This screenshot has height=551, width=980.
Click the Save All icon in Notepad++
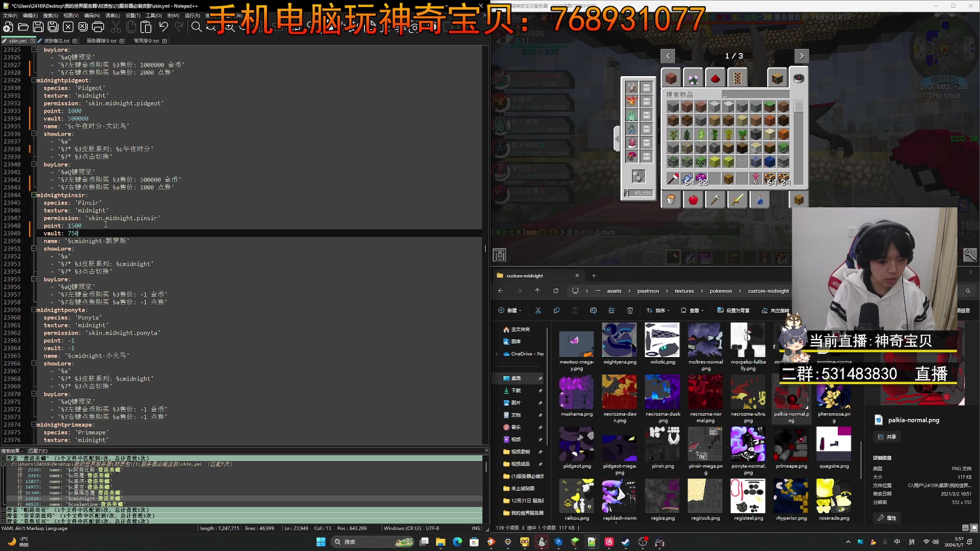pos(53,27)
